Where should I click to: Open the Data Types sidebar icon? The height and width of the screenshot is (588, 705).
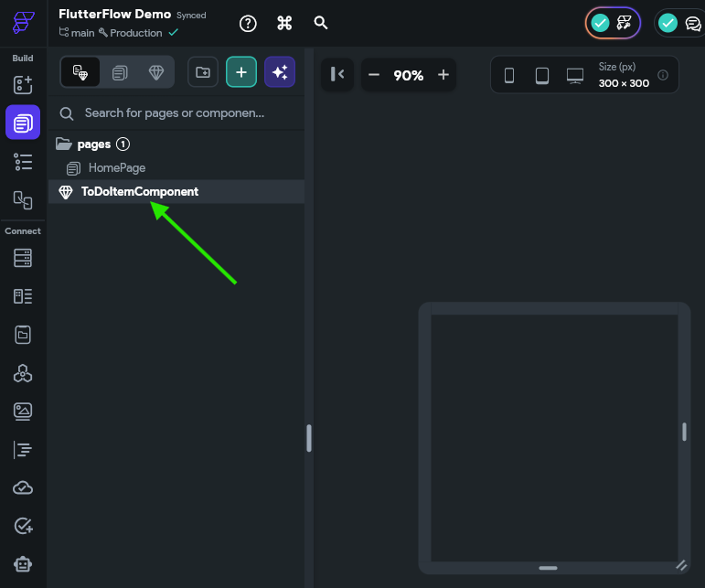[x=23, y=296]
